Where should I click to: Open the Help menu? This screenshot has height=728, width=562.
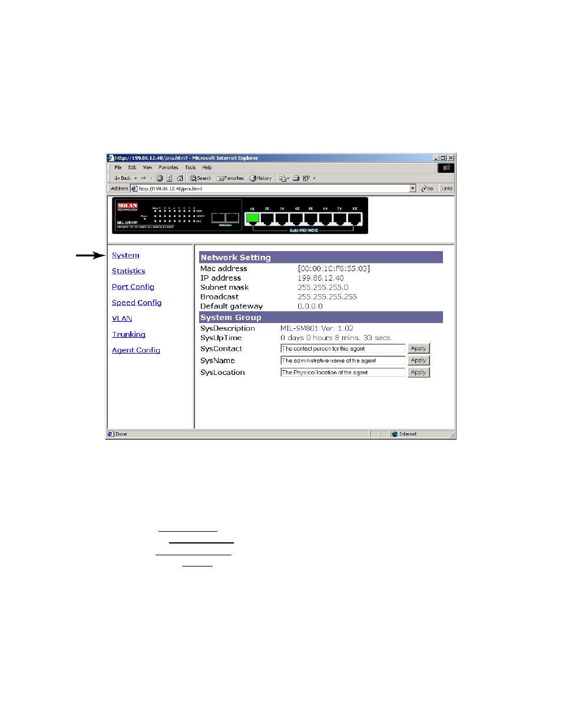(x=207, y=167)
